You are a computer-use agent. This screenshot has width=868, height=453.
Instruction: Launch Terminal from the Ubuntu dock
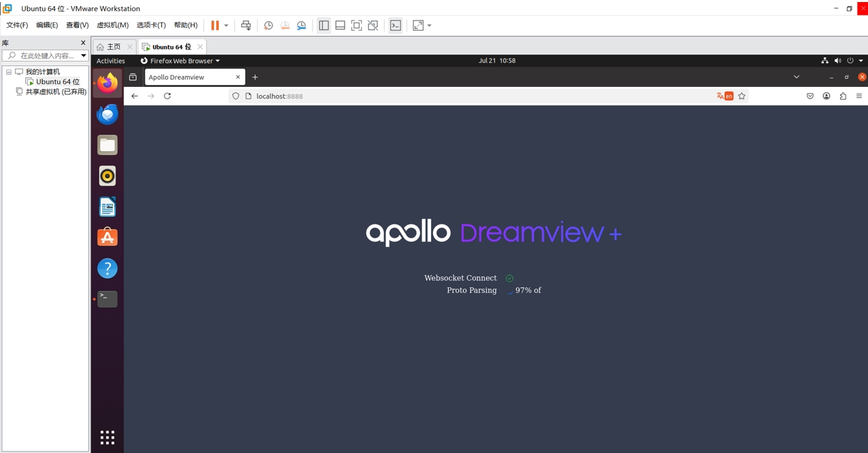[107, 298]
